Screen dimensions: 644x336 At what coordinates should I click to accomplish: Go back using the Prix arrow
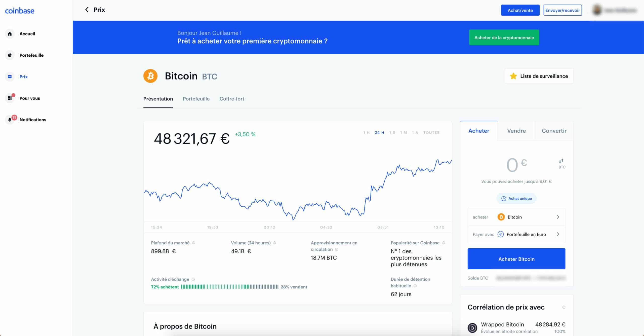[x=87, y=10]
